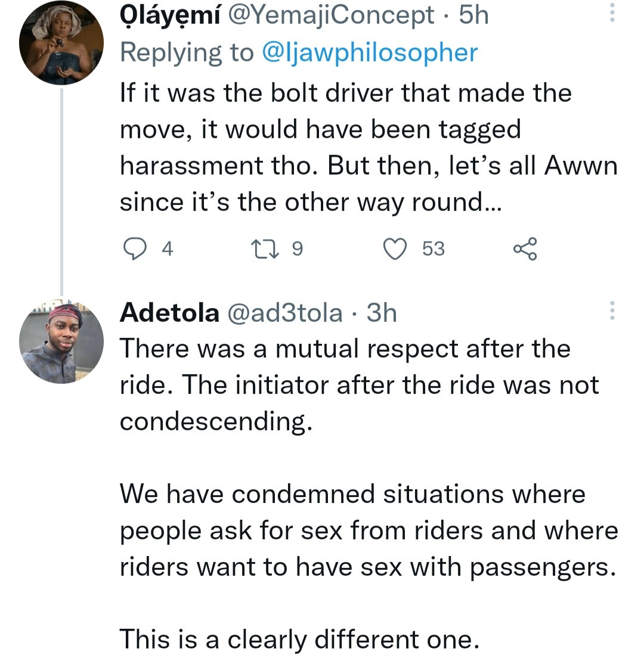Open more options on Adetola's reply
644x658 pixels.
pyautogui.click(x=611, y=312)
